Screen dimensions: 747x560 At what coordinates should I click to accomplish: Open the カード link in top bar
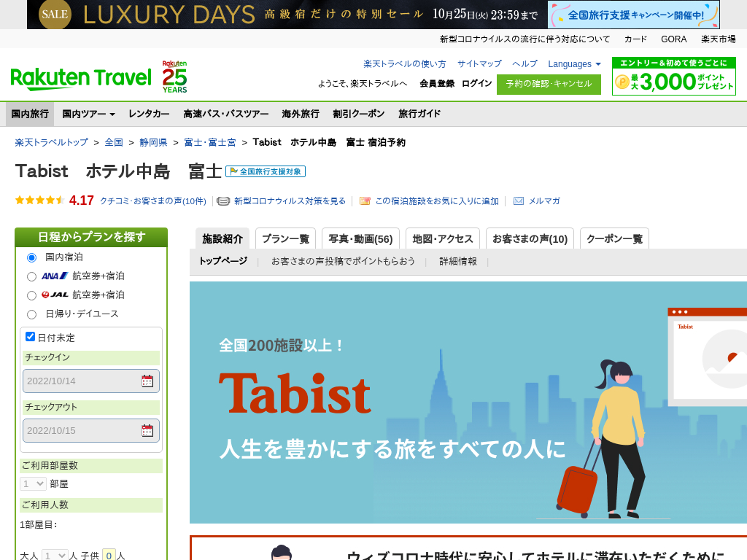coord(635,39)
